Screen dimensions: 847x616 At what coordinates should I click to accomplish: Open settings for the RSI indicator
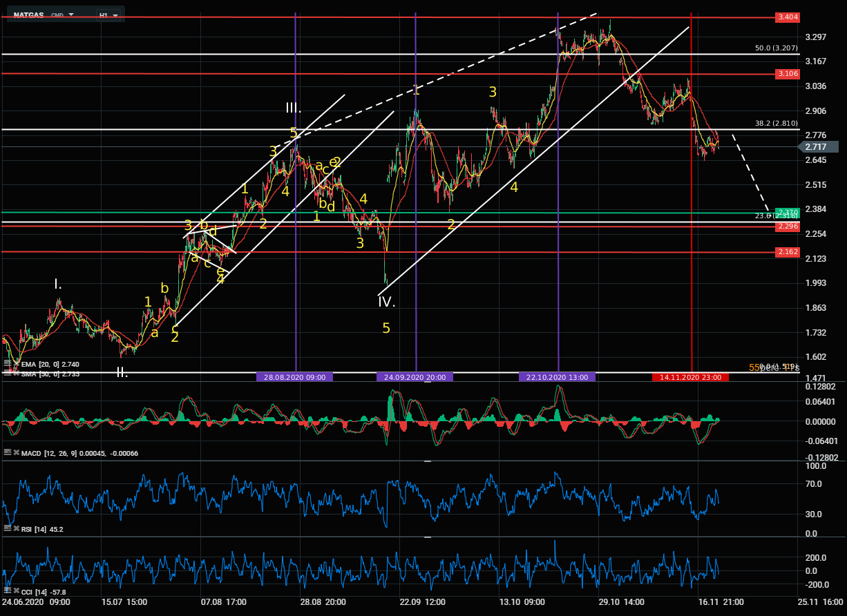point(8,529)
